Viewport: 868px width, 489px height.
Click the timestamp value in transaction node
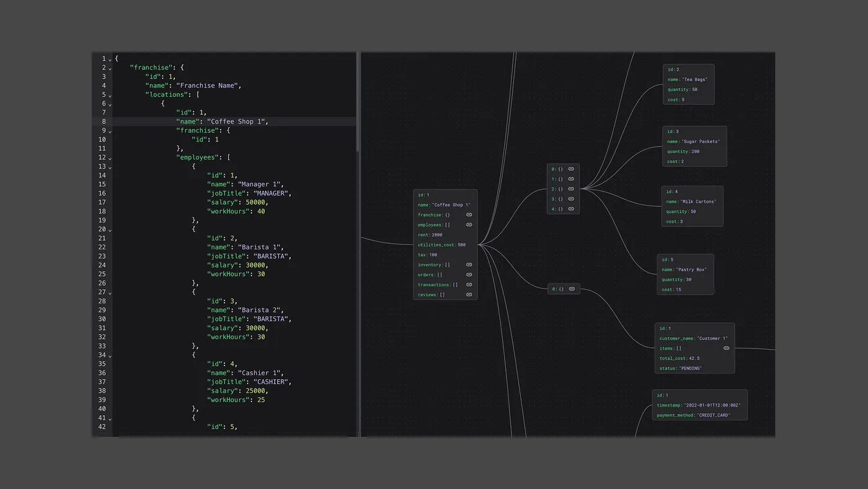click(712, 405)
